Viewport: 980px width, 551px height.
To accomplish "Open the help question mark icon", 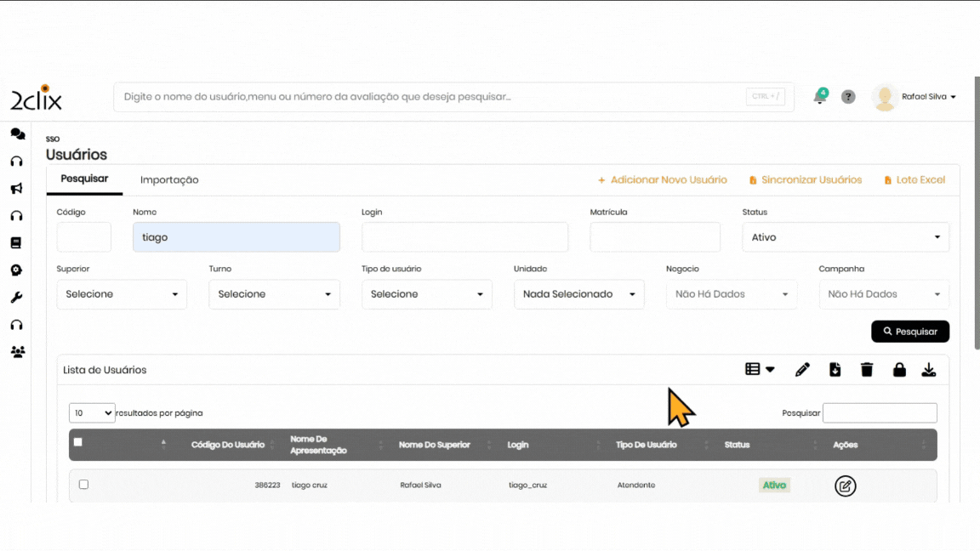I will click(848, 97).
